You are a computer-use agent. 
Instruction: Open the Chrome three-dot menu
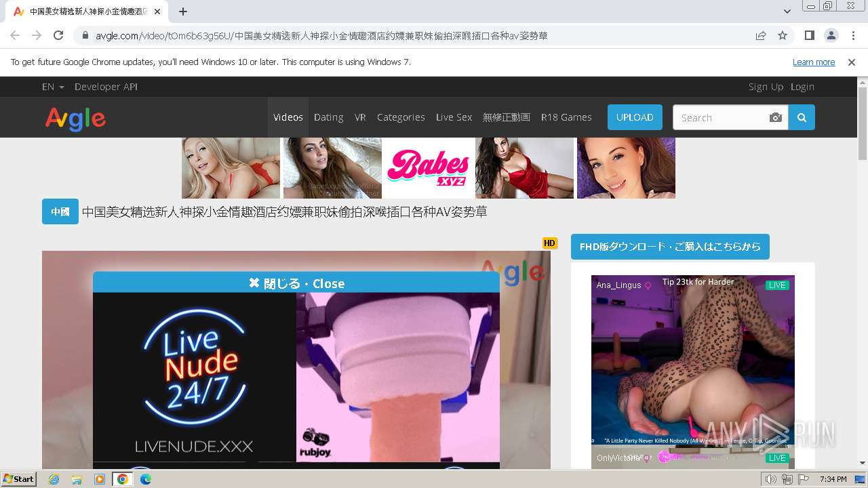click(853, 35)
